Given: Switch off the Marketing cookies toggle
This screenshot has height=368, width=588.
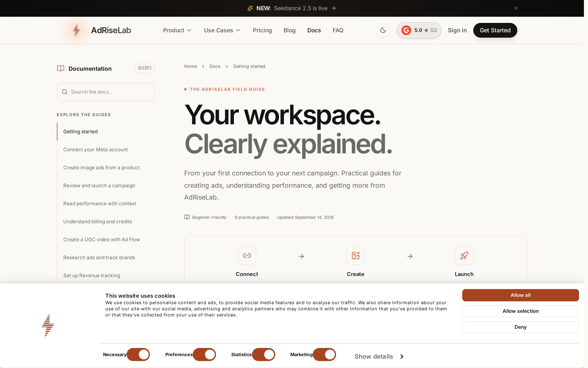Looking at the screenshot, I should [324, 354].
